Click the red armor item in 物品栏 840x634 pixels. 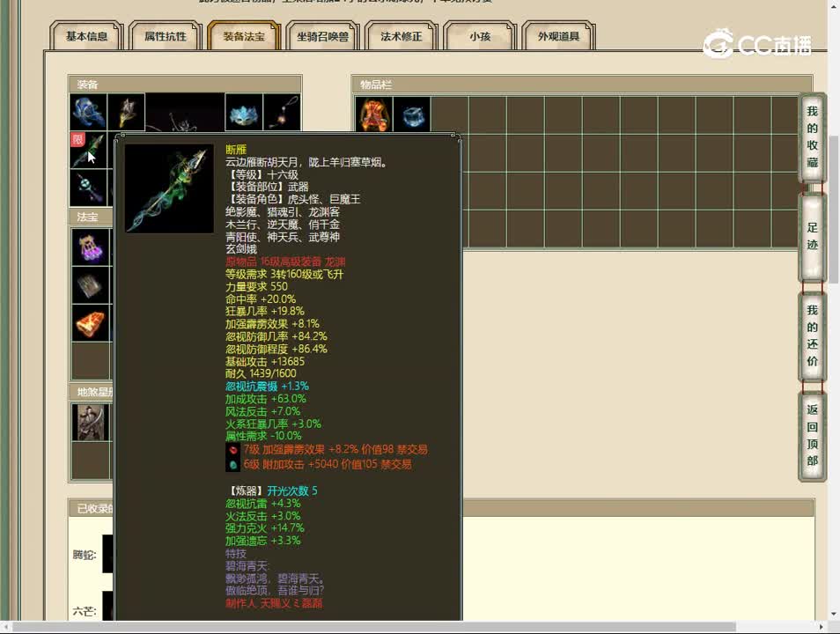(373, 114)
